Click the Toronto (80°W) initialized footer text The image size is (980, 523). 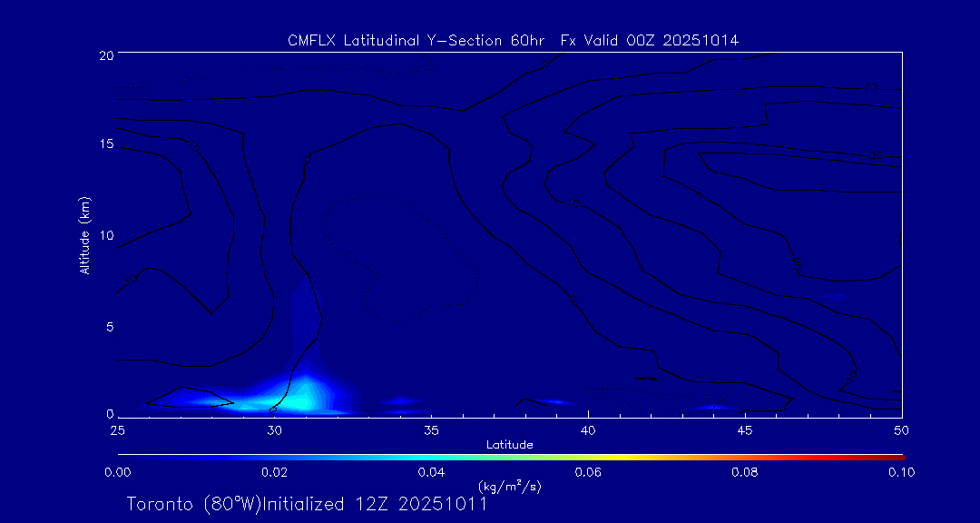[x=307, y=504]
